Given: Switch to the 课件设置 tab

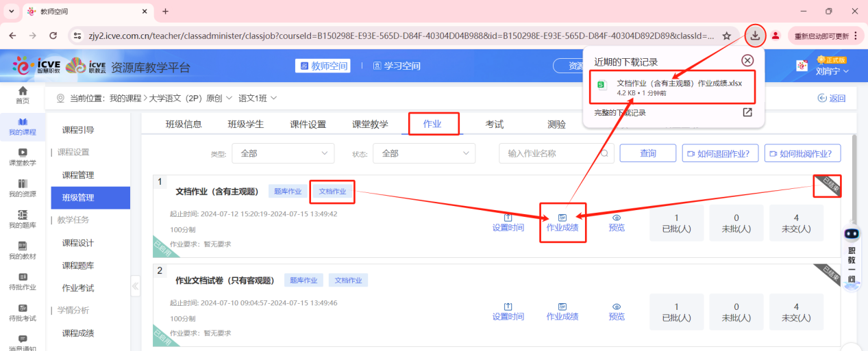Looking at the screenshot, I should pyautogui.click(x=308, y=125).
